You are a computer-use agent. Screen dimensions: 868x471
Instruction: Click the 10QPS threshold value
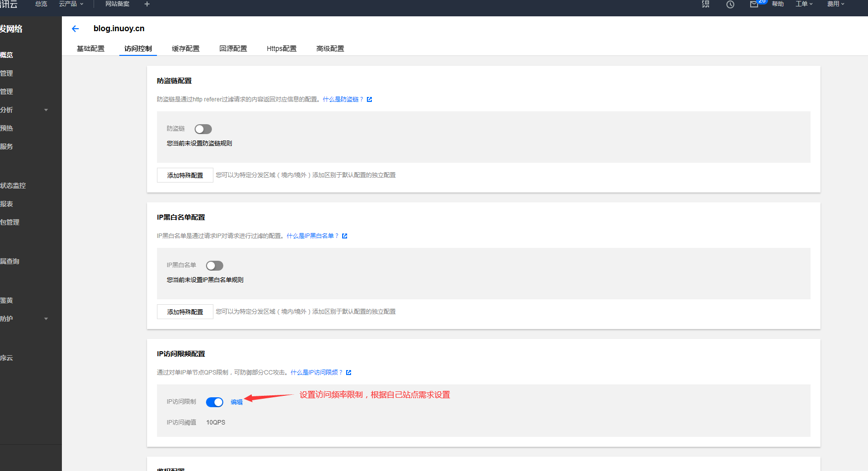216,423
